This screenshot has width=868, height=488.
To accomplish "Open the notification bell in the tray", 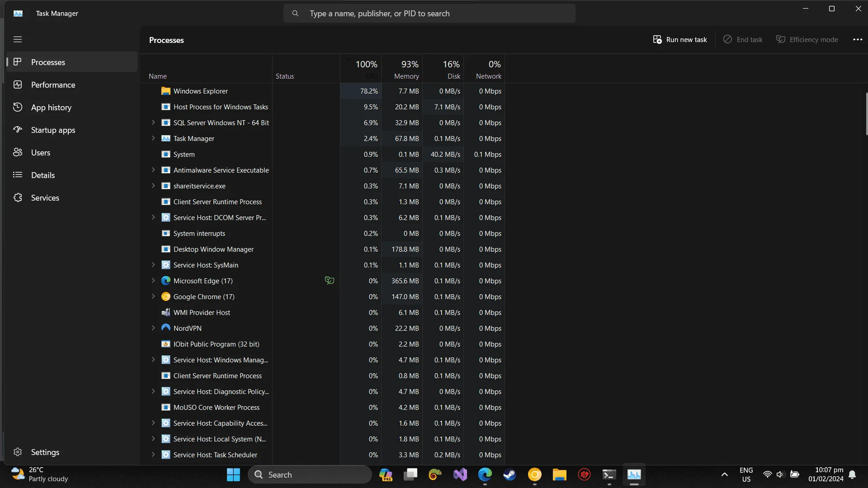I will click(x=852, y=475).
